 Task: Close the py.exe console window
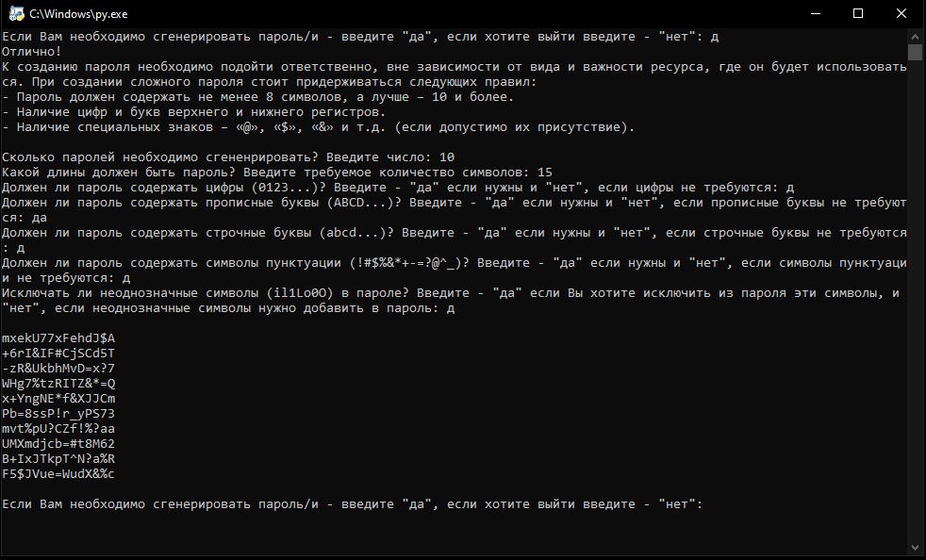pos(901,13)
